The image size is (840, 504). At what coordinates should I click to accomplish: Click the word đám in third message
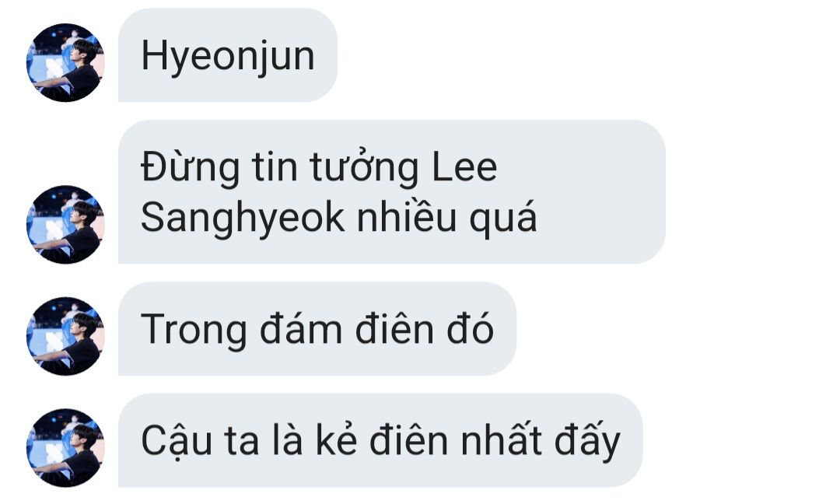(301, 327)
